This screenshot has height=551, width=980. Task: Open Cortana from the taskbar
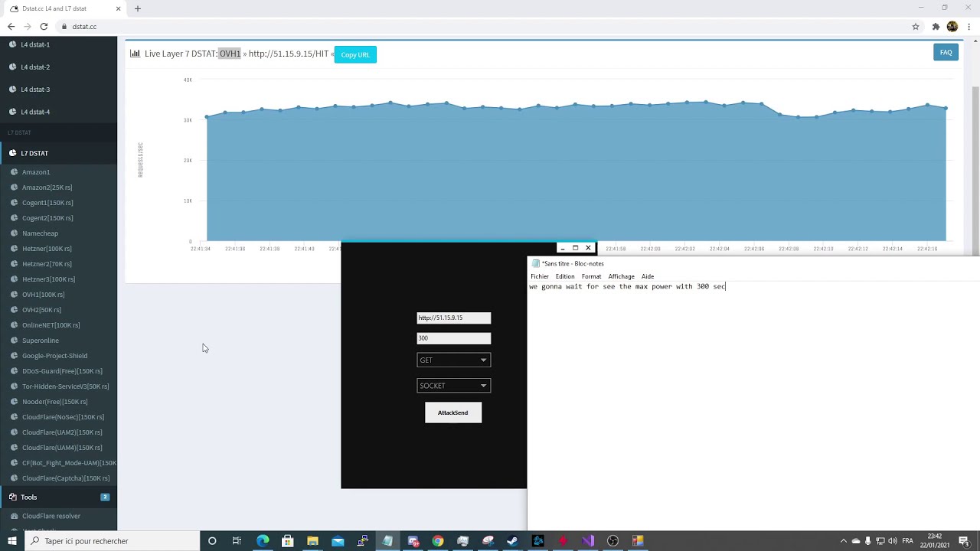[212, 541]
